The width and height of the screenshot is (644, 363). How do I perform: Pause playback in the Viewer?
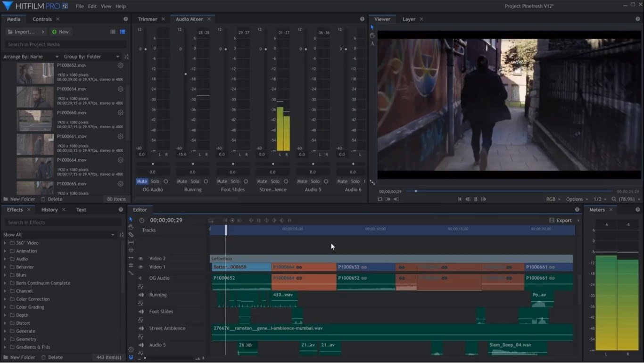[x=476, y=199]
